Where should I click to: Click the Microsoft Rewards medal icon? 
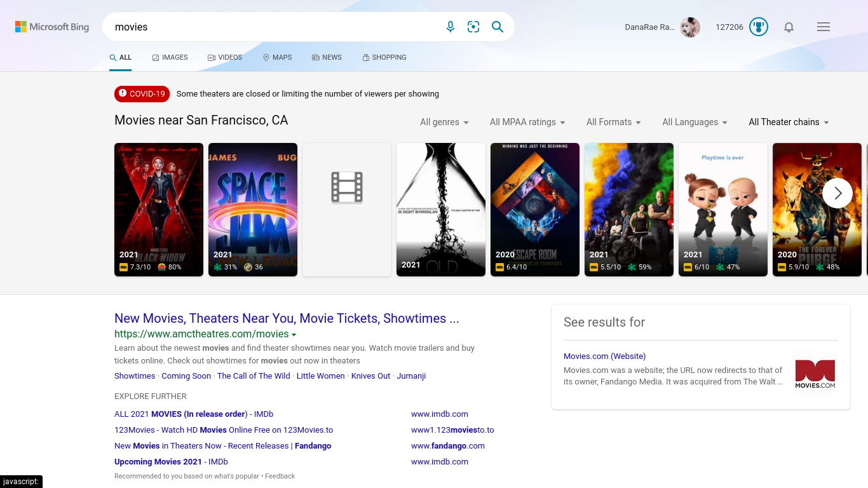coord(759,27)
